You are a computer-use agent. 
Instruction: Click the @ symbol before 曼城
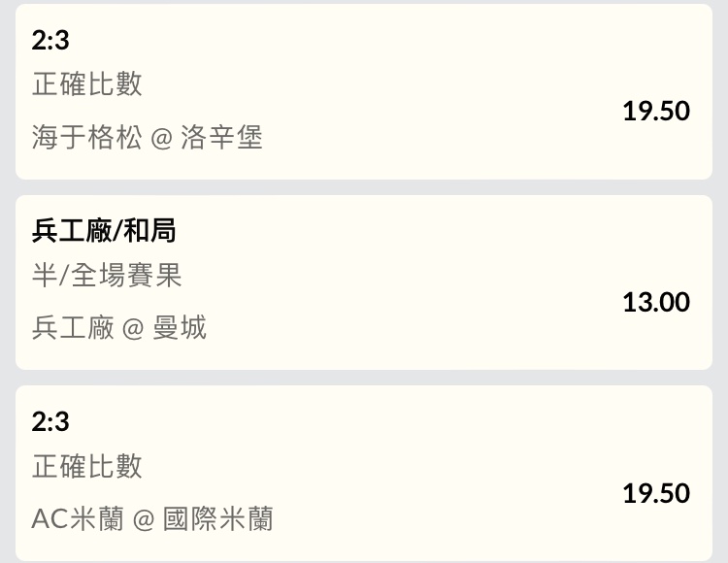click(134, 329)
